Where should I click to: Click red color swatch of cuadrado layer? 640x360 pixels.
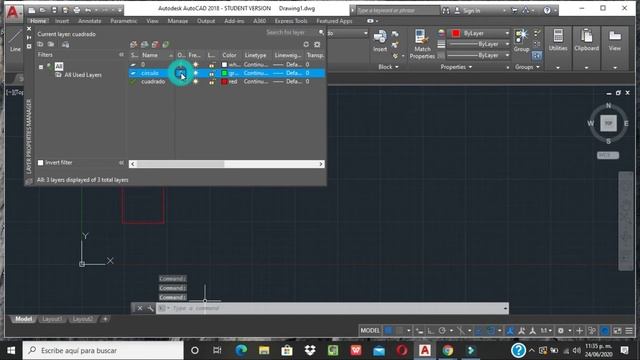[224, 82]
